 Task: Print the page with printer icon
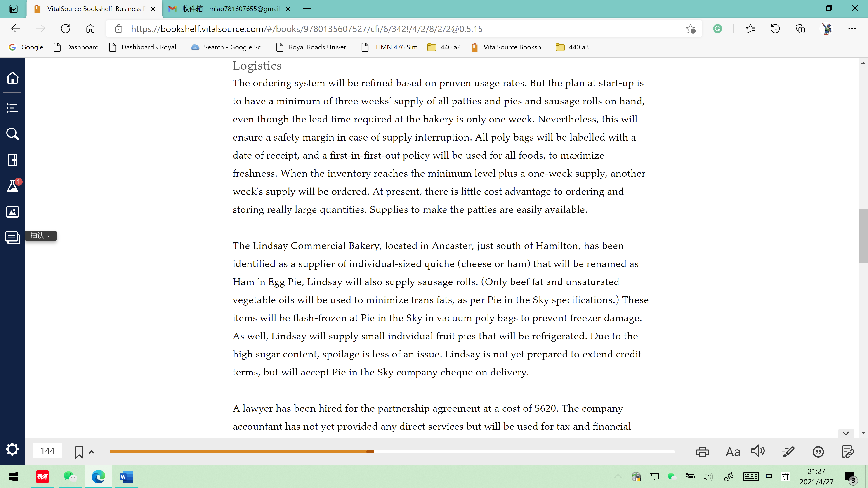703,452
